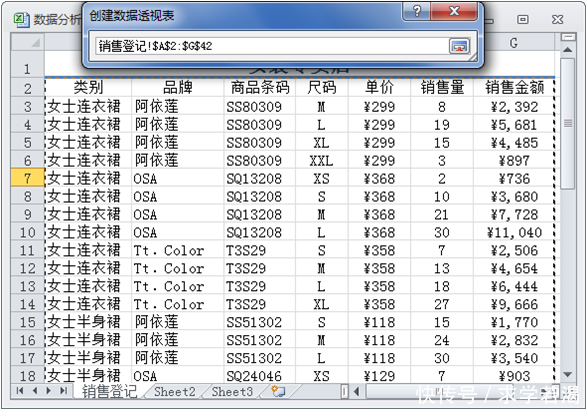The height and width of the screenshot is (410, 587).
Task: Click the 品牌 header cell
Action: click(x=177, y=88)
